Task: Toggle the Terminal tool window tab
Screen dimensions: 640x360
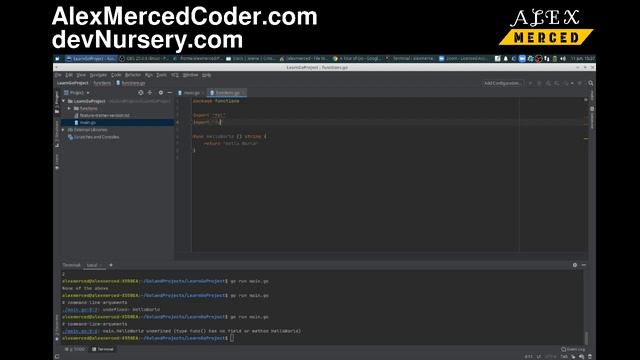Action: tap(102, 349)
